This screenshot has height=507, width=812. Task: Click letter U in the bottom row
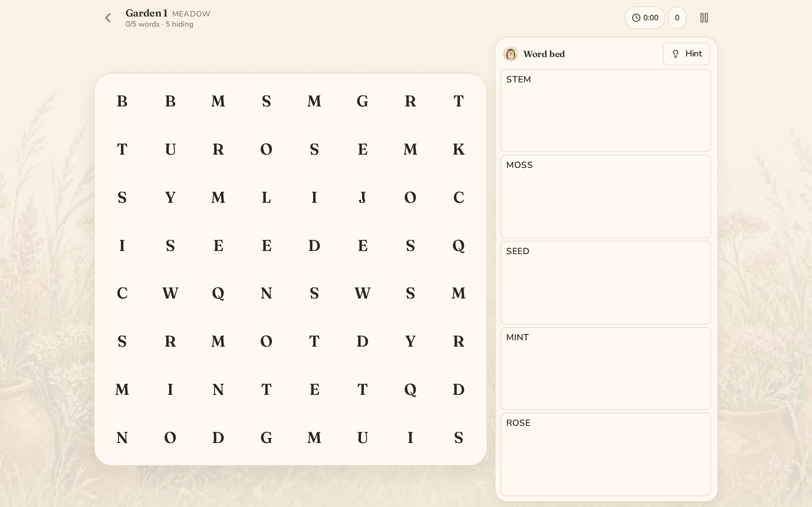pyautogui.click(x=362, y=438)
